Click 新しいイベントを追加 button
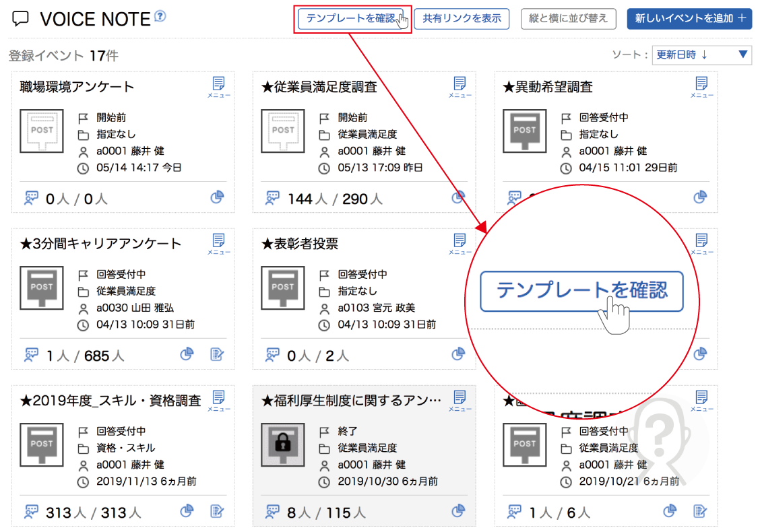 coord(689,18)
